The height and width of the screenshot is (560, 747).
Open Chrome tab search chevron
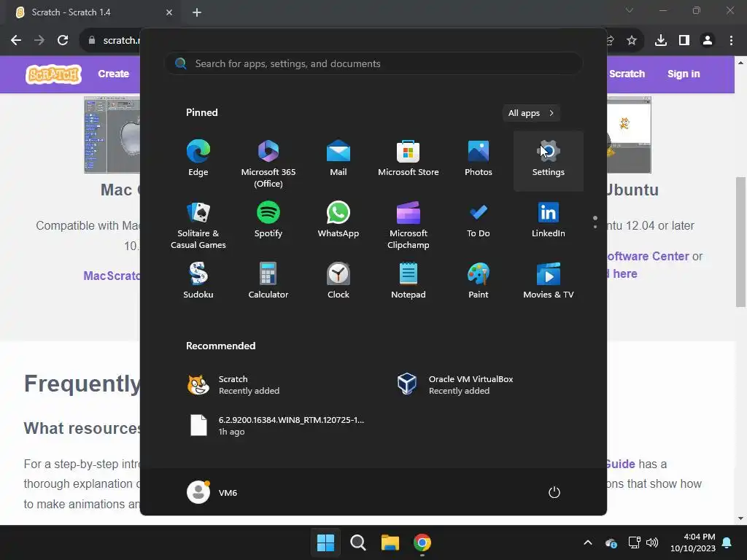click(x=630, y=10)
